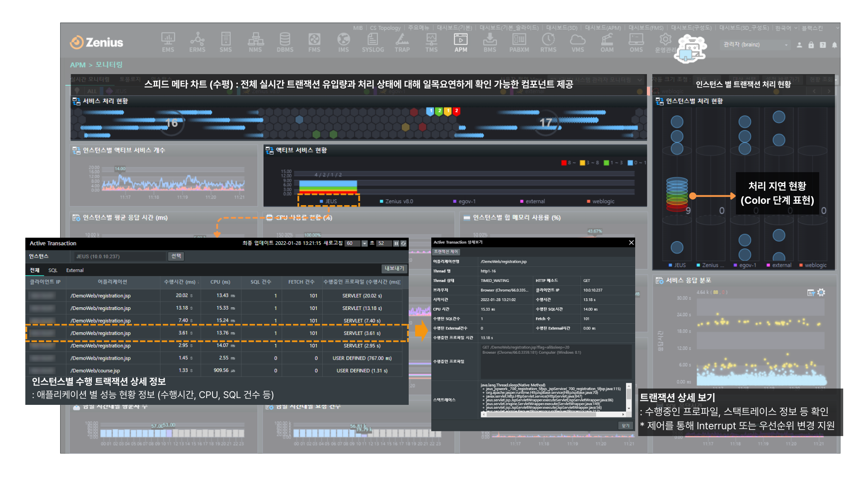
Task: Open the BMS module icon
Action: coord(490,42)
